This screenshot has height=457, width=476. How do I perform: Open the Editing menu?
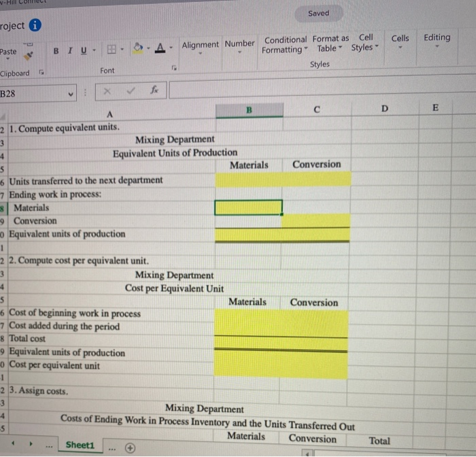click(437, 40)
